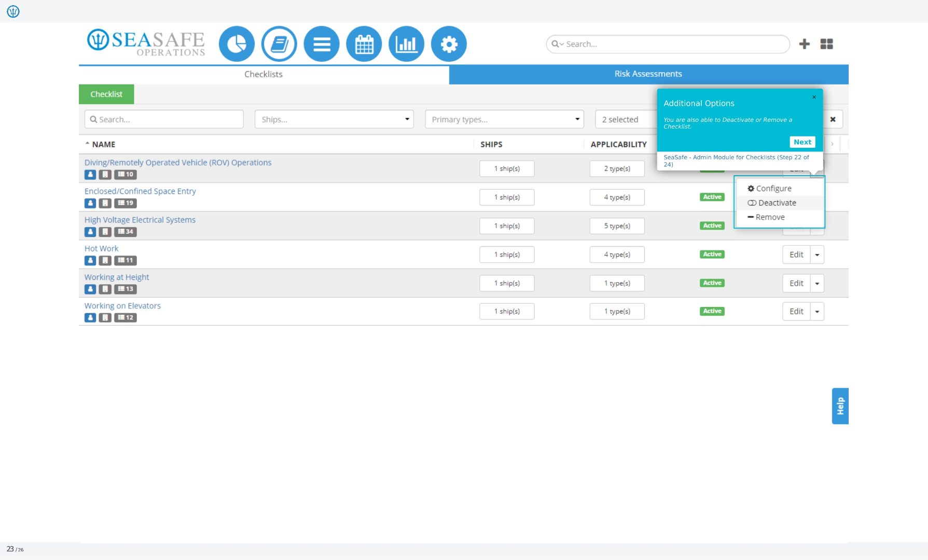Open the 2 selected filter dropdown

626,119
